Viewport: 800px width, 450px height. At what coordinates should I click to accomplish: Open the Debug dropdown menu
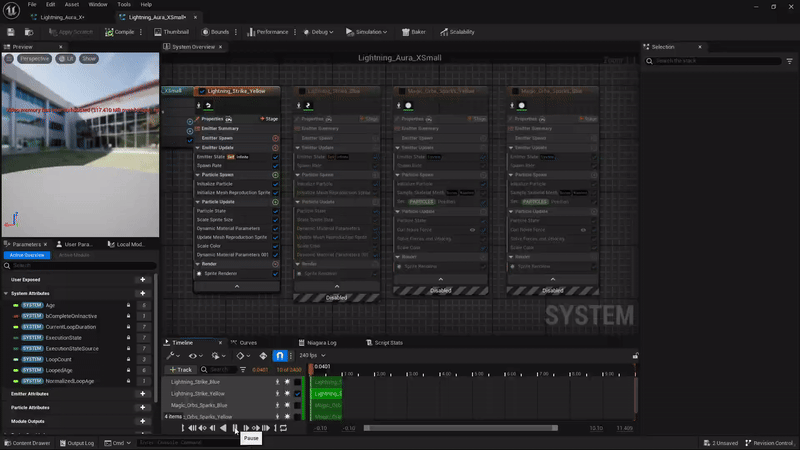[x=318, y=32]
